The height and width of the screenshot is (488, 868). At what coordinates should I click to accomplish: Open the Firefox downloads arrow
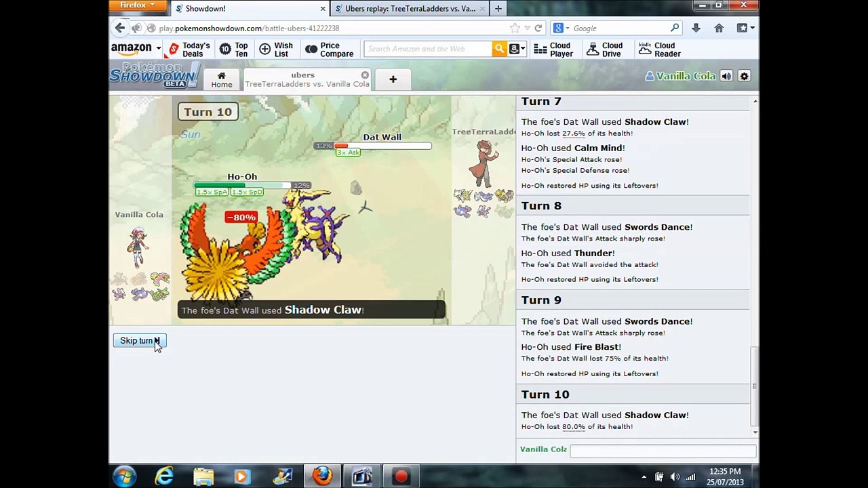point(696,28)
